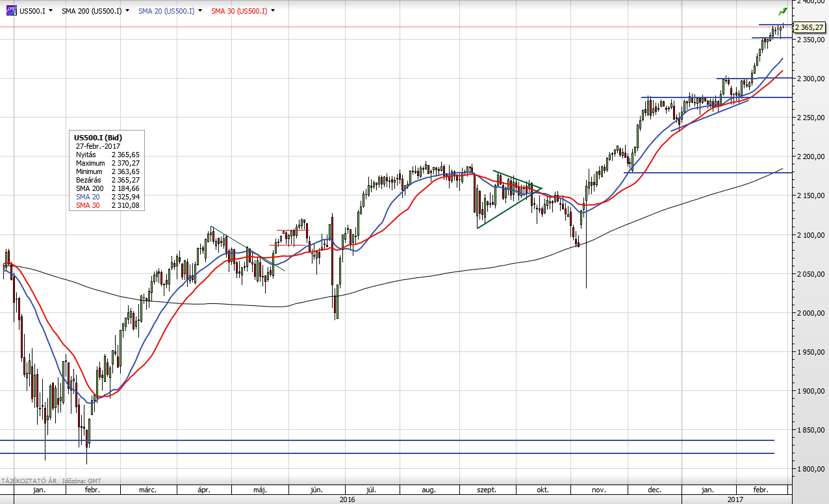Viewport: 829px width, 504px height.
Task: Select the Maximum value 2 370,27
Action: click(x=125, y=163)
